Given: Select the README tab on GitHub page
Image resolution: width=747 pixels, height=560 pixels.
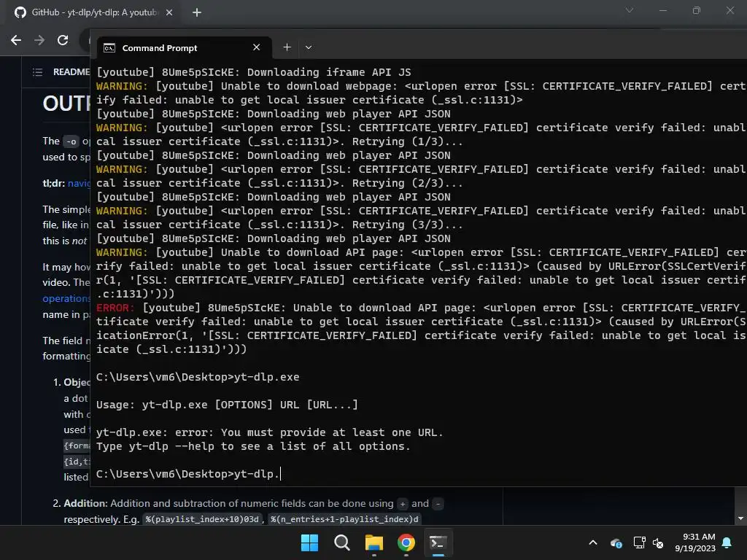Looking at the screenshot, I should [x=71, y=72].
